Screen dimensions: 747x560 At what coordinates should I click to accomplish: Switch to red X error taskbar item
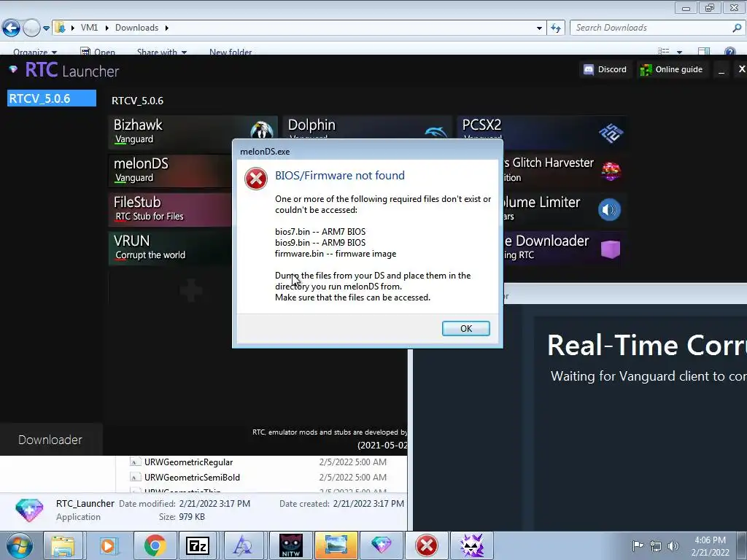pos(426,545)
